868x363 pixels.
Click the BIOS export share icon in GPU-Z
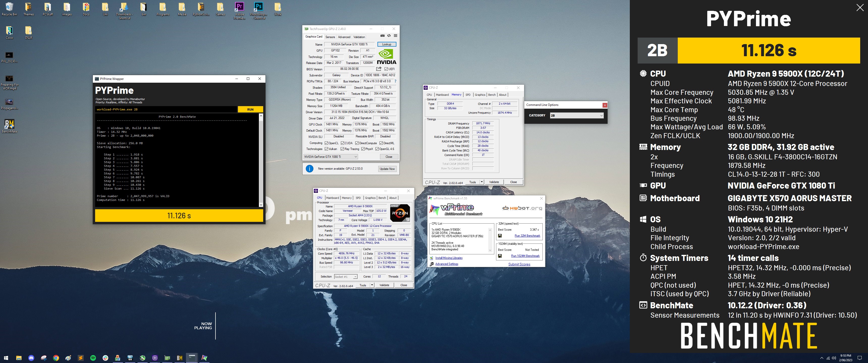pyautogui.click(x=379, y=69)
